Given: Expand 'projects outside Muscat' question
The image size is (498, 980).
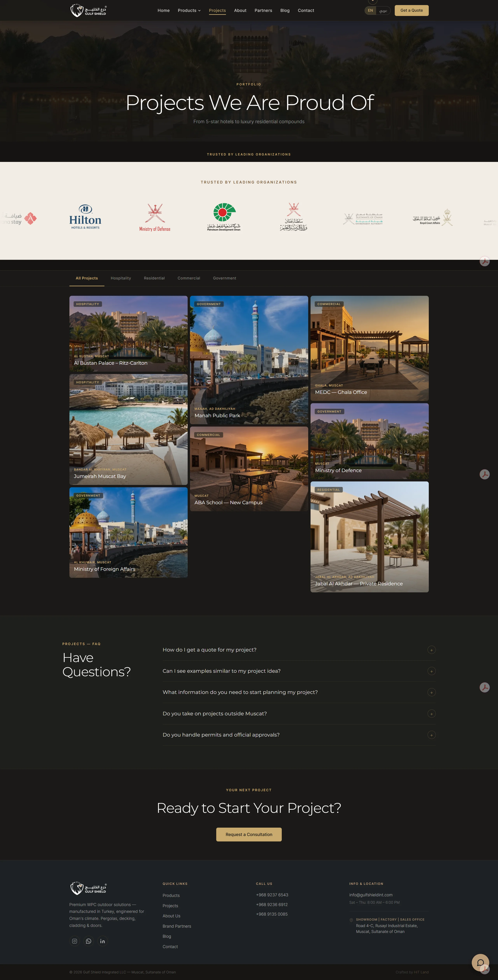Looking at the screenshot, I should (x=299, y=714).
